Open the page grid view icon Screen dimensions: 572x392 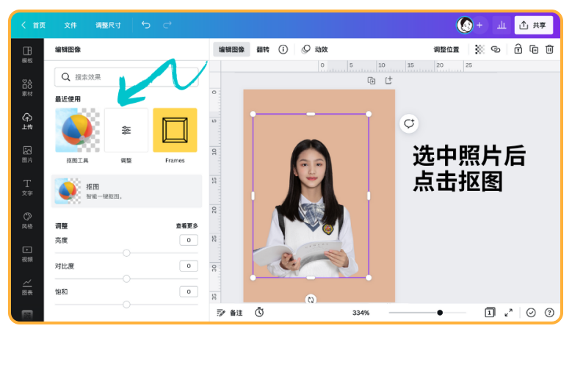(490, 313)
